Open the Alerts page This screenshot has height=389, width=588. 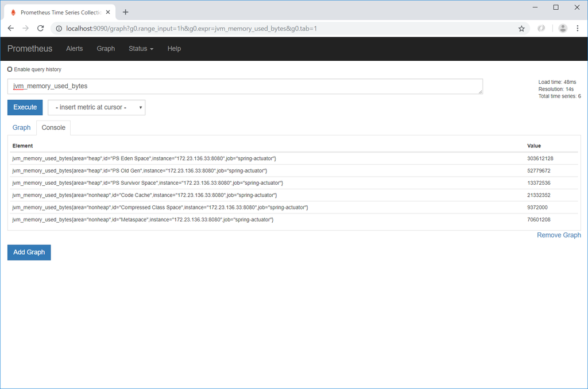coord(74,49)
